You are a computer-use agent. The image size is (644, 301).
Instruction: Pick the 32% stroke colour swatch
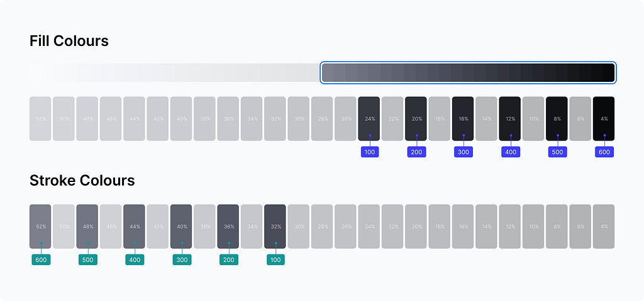coord(275,226)
